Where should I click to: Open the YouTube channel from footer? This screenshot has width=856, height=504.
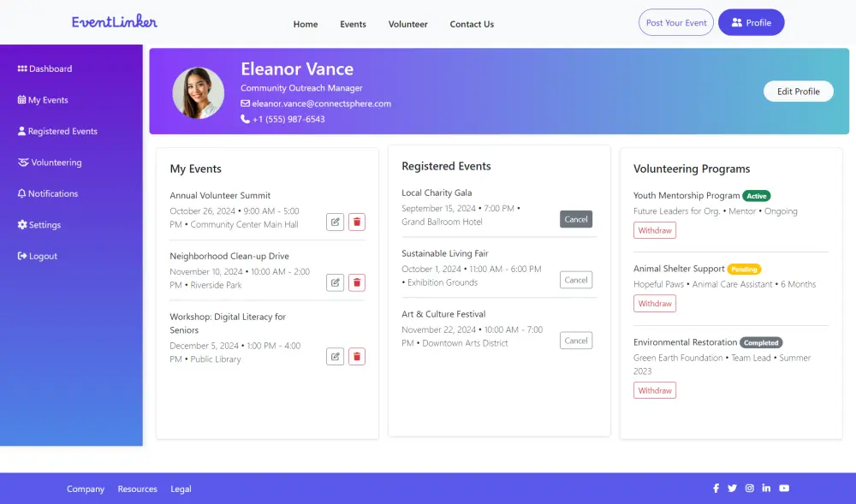(x=784, y=489)
